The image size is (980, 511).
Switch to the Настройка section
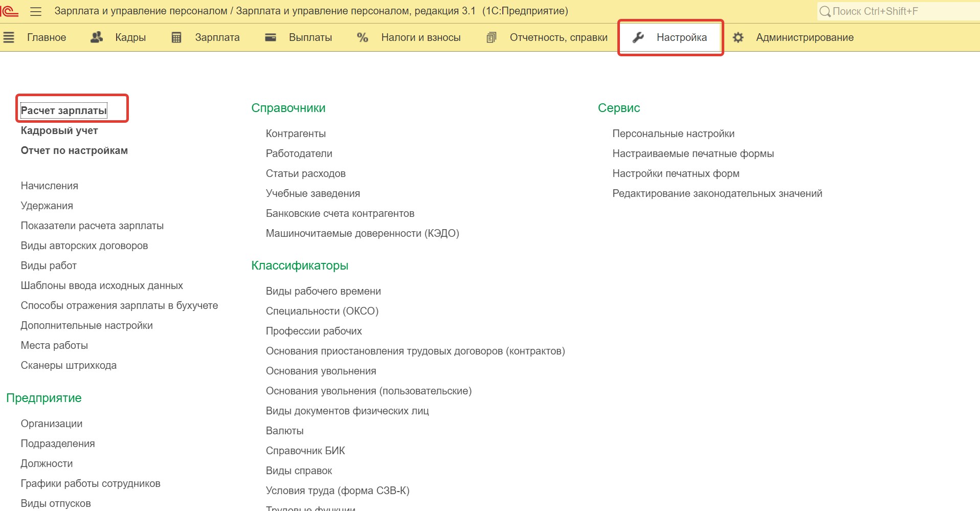tap(682, 37)
